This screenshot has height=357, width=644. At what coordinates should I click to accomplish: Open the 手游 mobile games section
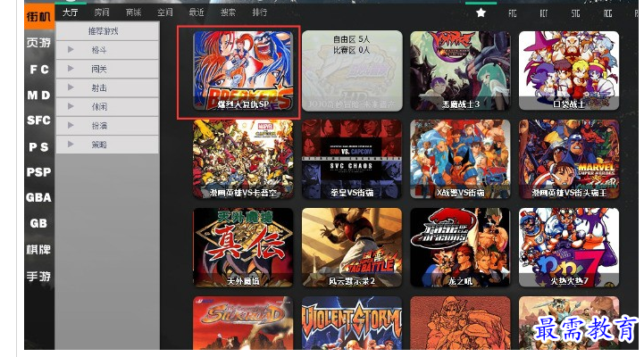point(39,276)
